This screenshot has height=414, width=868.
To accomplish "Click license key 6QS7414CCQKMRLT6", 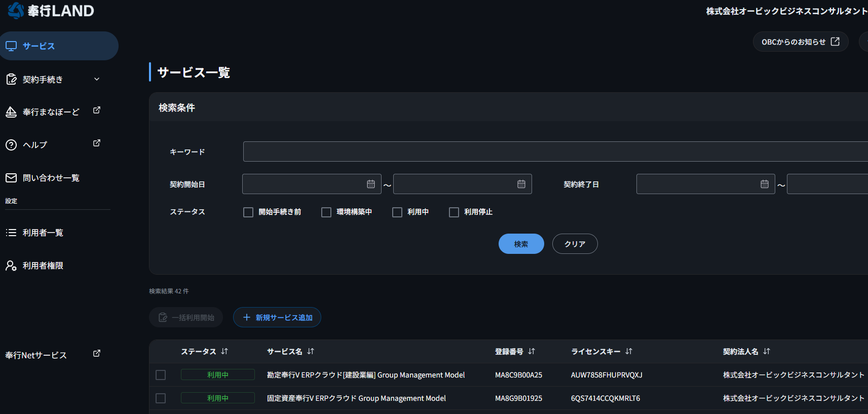I will coord(606,398).
